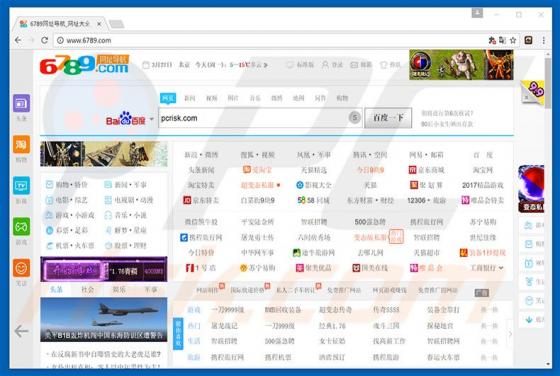The height and width of the screenshot is (376, 560).
Task: Open 国美在线 link with red icon
Action: tap(370, 268)
